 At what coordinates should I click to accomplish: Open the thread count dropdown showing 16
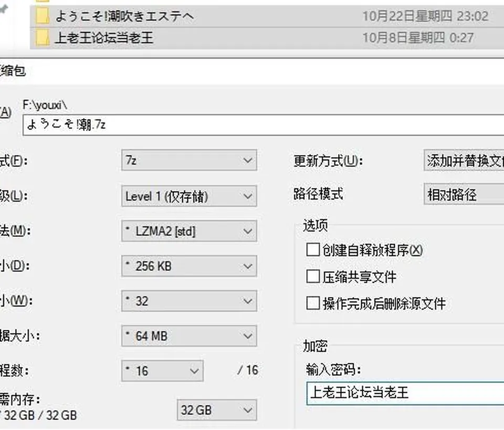(162, 371)
